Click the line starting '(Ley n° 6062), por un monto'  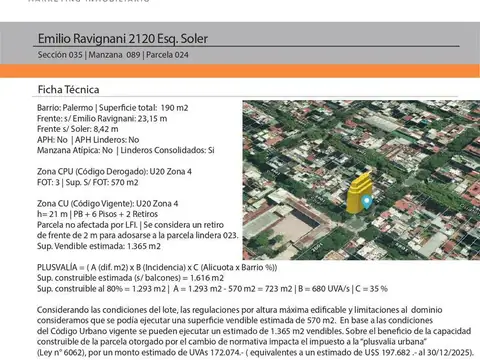255,352
